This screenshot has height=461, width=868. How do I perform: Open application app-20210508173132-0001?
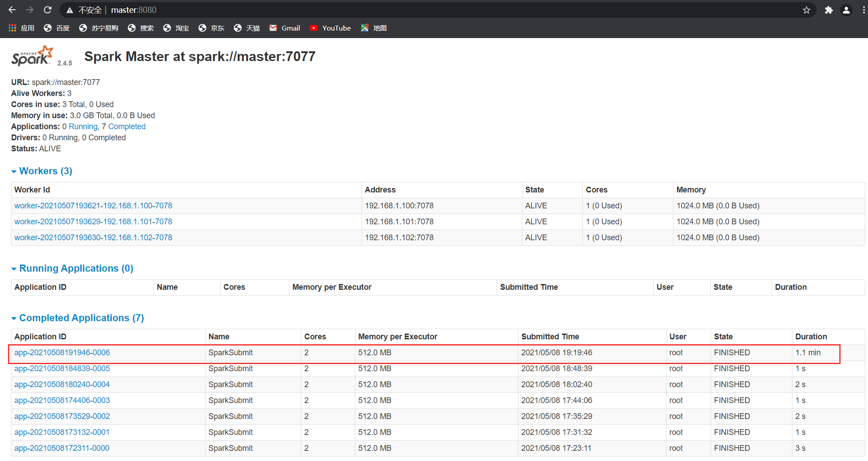[x=62, y=432]
